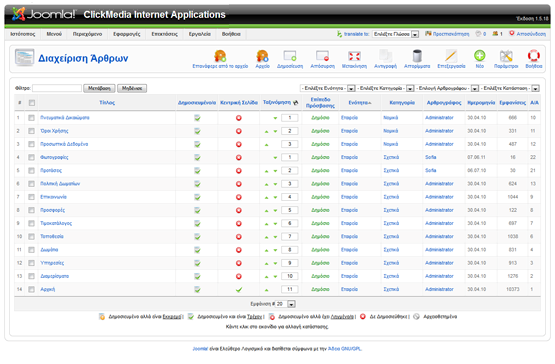
Task: Toggle front page icon for Υπηρεσίες row
Action: coord(239,263)
